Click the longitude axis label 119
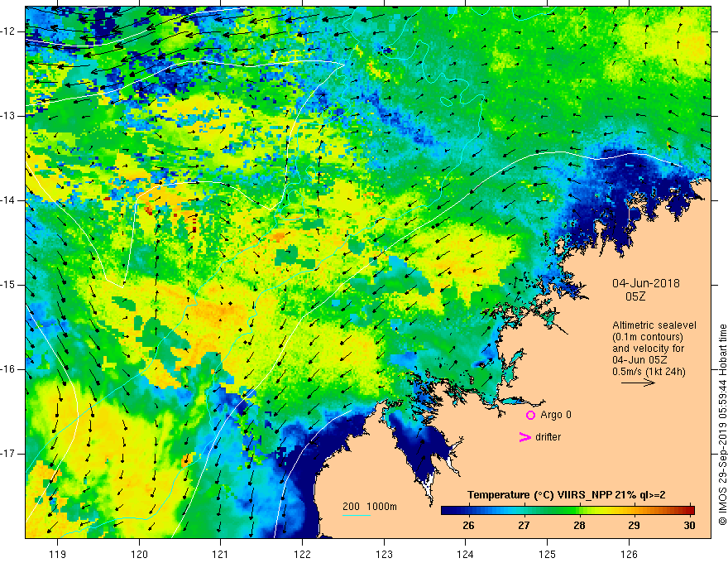The image size is (728, 563). (x=58, y=554)
